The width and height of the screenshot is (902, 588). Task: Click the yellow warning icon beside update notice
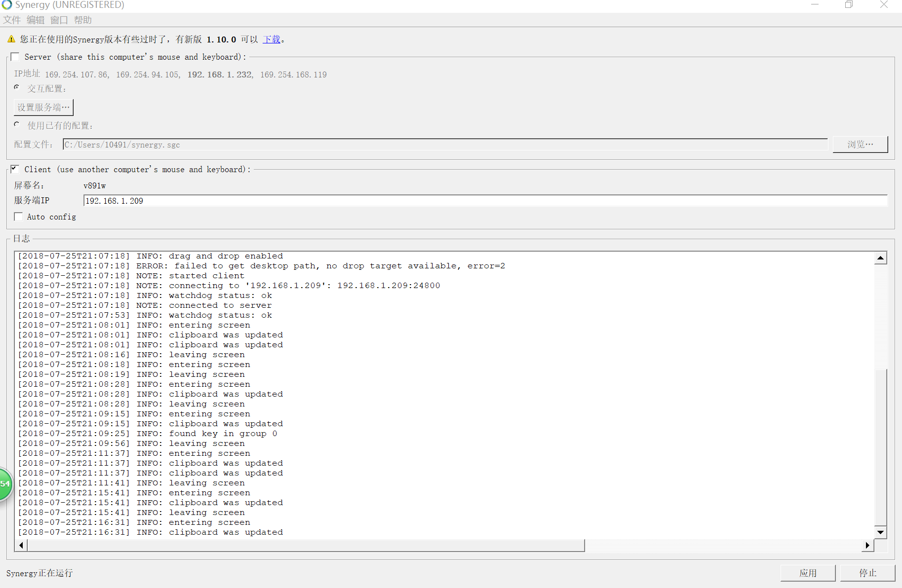(x=11, y=39)
